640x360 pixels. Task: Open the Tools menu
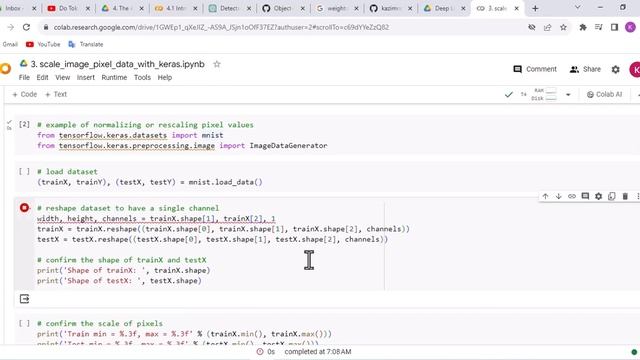coord(142,78)
